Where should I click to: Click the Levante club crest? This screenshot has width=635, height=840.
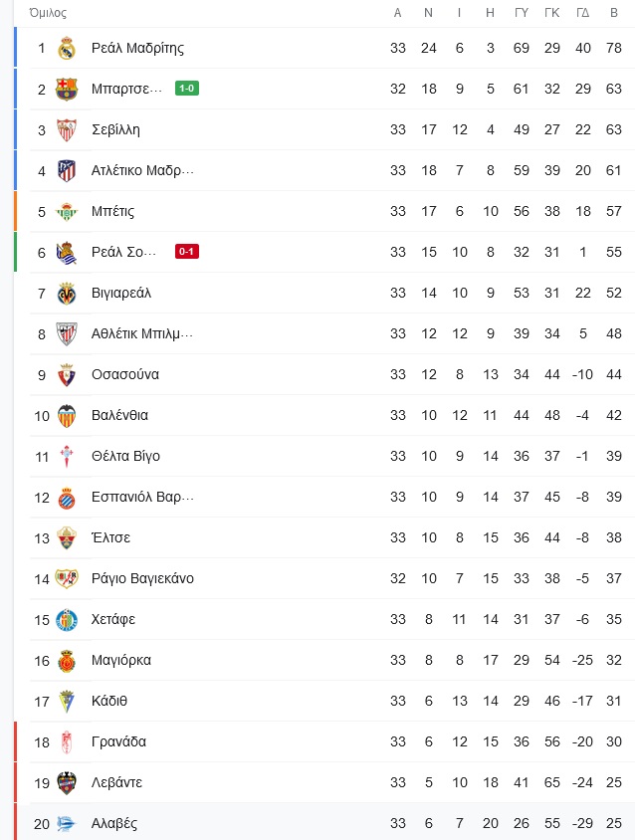click(x=67, y=783)
